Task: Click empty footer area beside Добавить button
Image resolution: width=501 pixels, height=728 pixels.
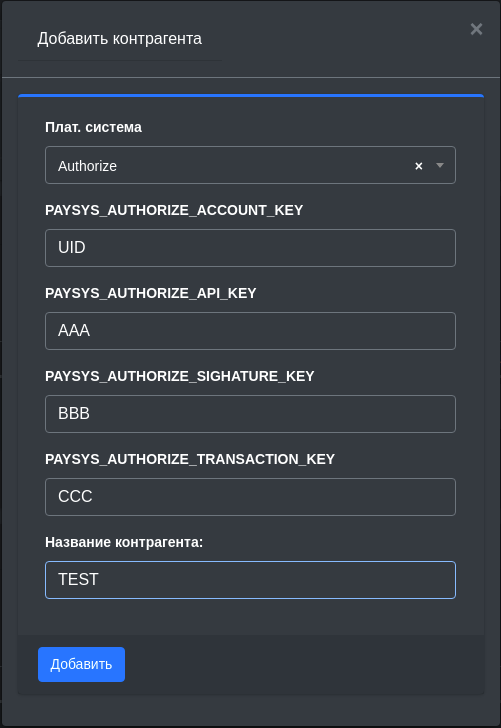Action: [x=304, y=664]
